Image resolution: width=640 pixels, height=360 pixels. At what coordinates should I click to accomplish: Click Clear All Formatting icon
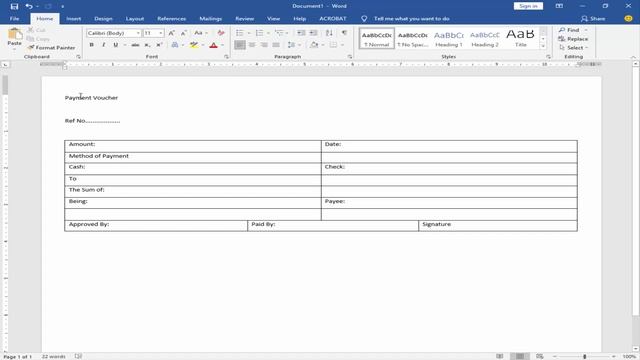click(x=221, y=33)
